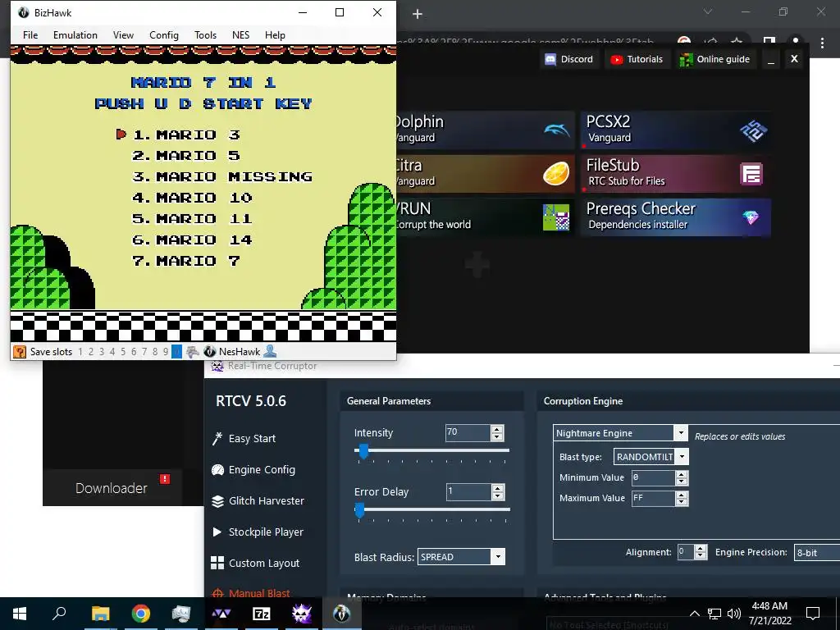Screen dimensions: 840x630
Task: Open Manual Blast in RTCV sidebar
Action: pos(251,593)
